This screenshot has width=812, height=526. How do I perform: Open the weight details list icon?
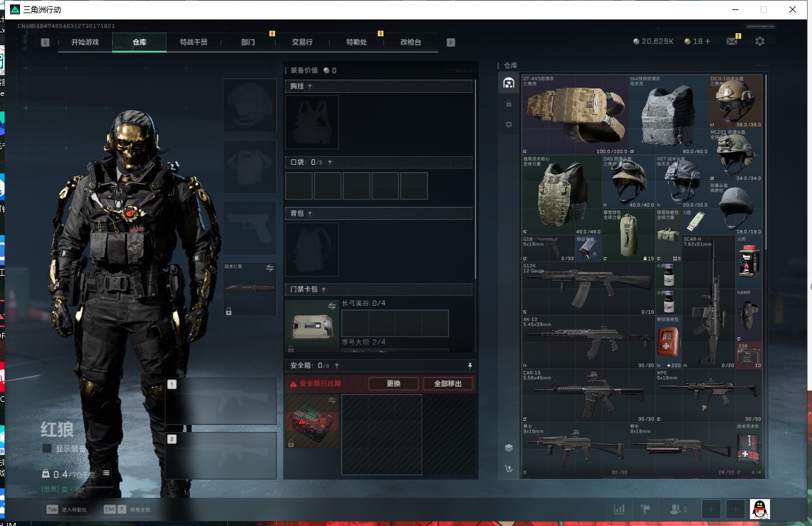point(107,473)
